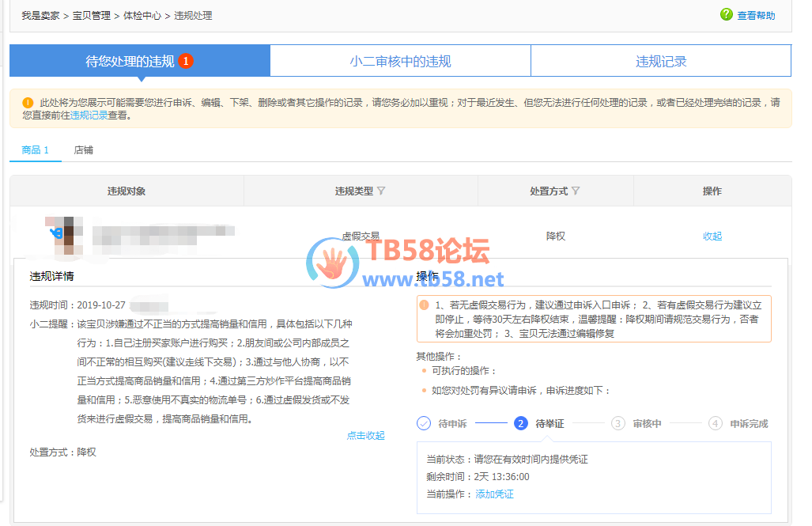Click the 违规对象 column header
Viewport: 812px width, 526px height.
click(127, 191)
